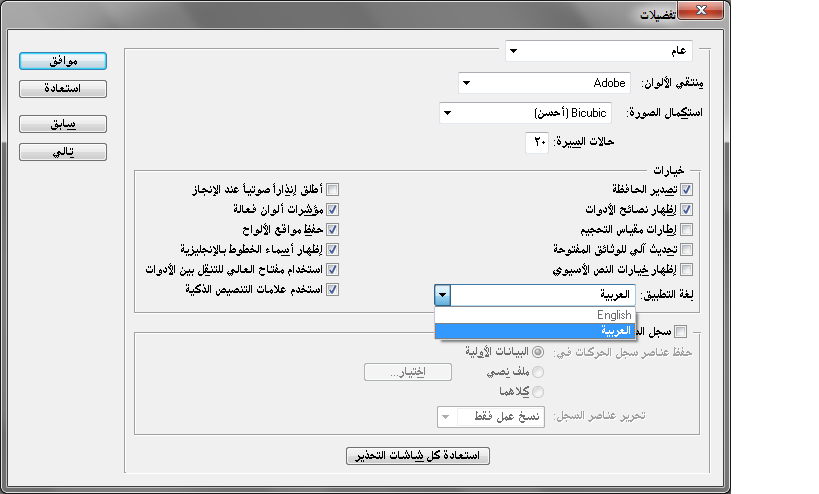Screen dimensions: 819x494
Task: Collapse the لغة التطبيق dropdown arrow
Action: [x=444, y=296]
